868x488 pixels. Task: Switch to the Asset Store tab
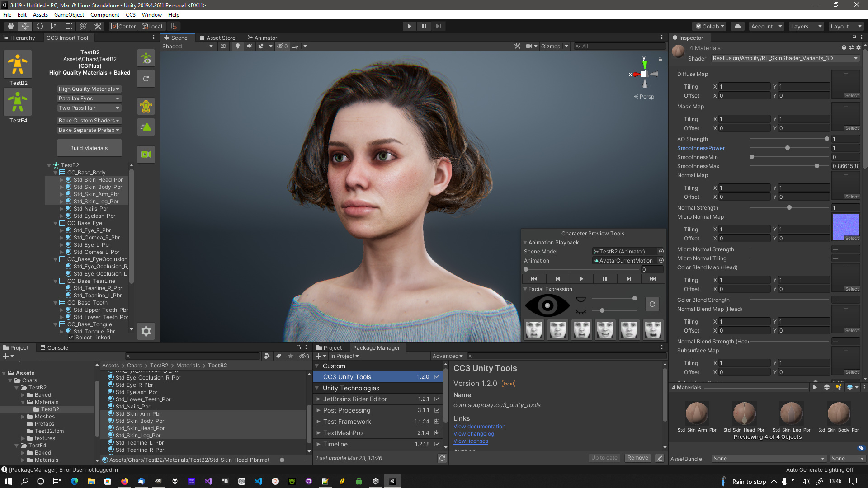click(x=217, y=38)
